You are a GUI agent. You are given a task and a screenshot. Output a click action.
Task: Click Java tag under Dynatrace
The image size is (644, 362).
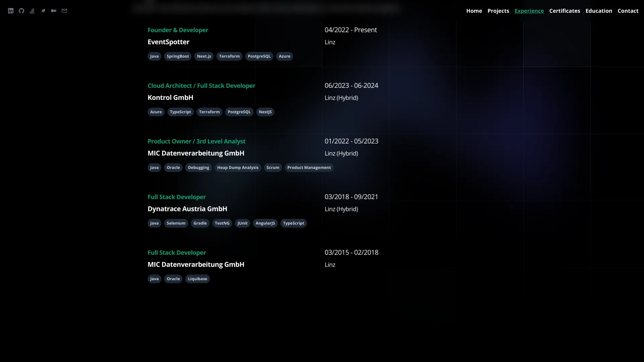point(154,223)
